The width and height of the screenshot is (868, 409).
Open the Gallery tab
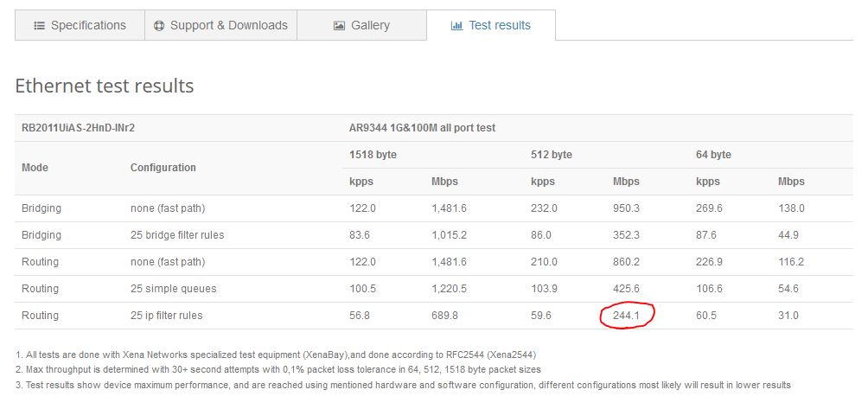(362, 25)
